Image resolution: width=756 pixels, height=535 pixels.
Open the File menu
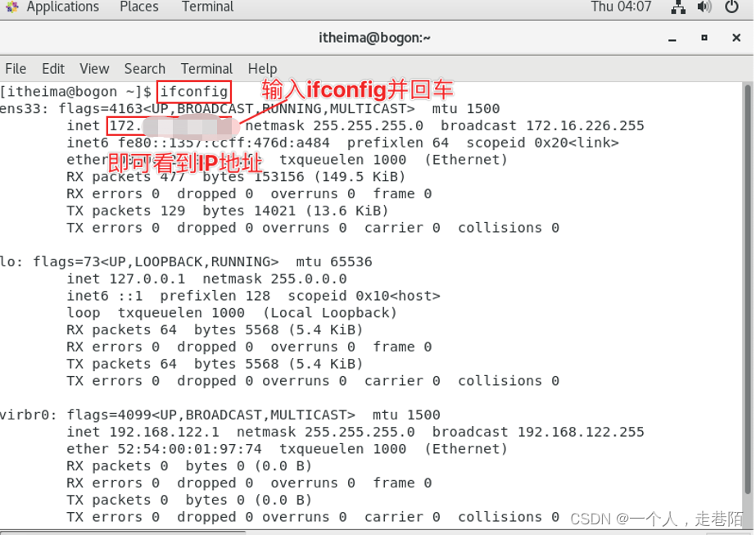[16, 69]
